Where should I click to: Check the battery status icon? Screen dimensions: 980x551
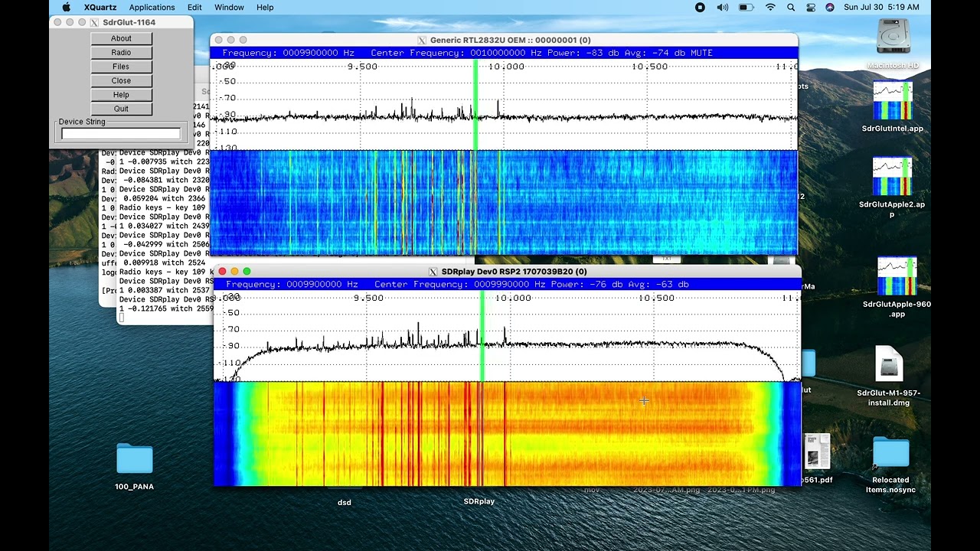pyautogui.click(x=746, y=7)
